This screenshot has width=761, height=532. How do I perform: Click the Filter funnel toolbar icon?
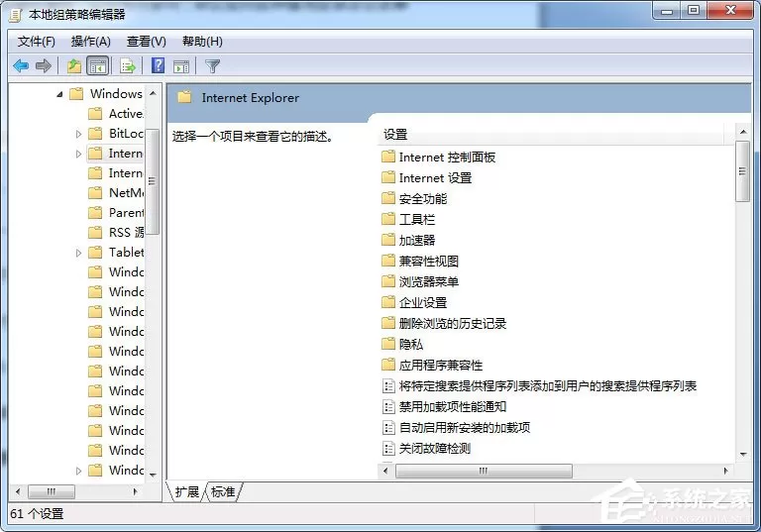[213, 66]
